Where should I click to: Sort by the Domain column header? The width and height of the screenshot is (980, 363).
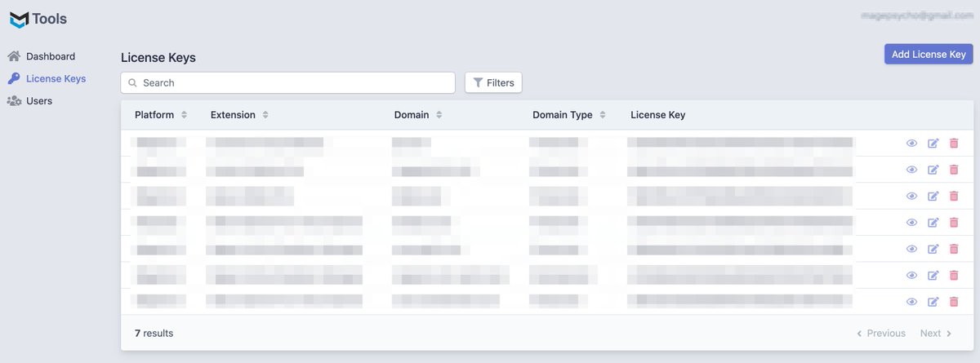tap(418, 115)
